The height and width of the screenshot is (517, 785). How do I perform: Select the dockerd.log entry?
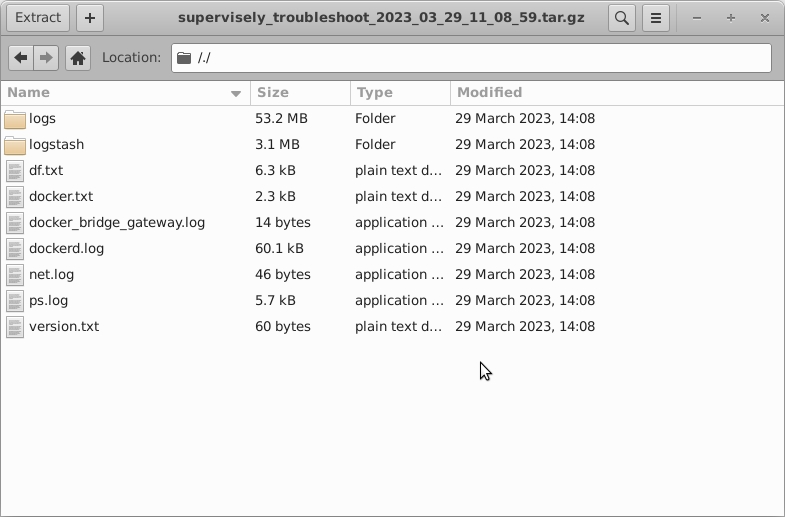point(67,249)
